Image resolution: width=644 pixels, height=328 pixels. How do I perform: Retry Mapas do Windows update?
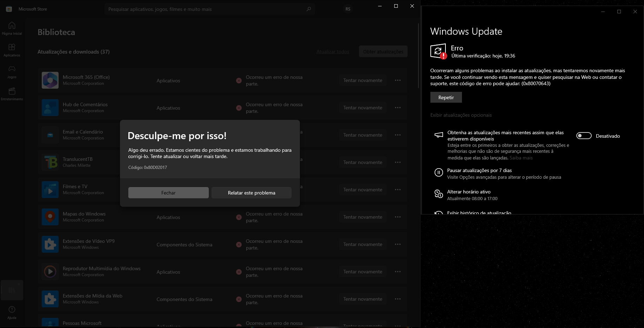pos(363,217)
